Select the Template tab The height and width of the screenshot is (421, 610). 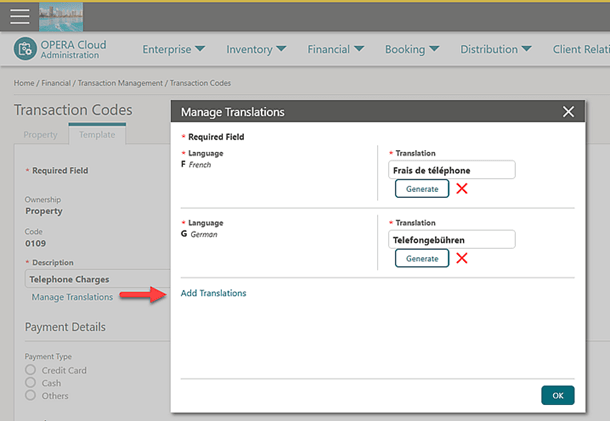97,134
